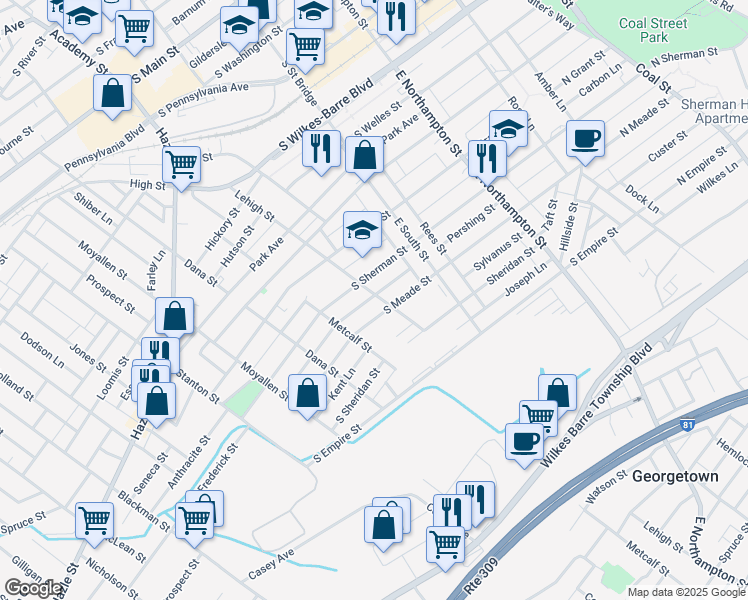This screenshot has height=600, width=748.
Task: Click the Rte 309 road label
Action: click(x=481, y=577)
